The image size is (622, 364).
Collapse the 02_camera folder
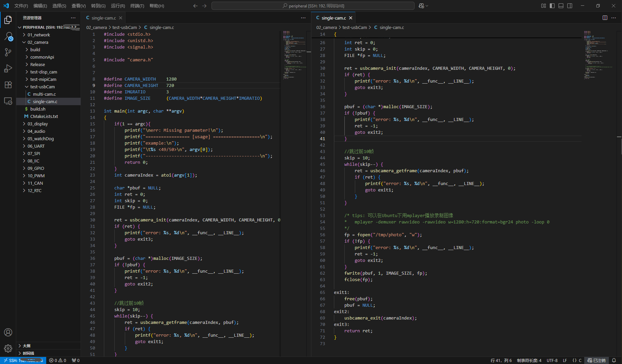[x=48, y=42]
